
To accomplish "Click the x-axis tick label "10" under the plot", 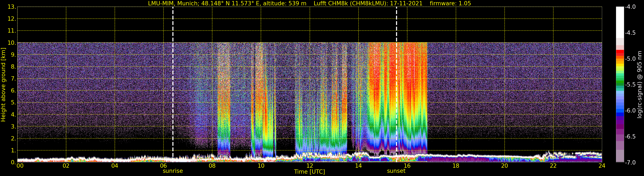I will tap(261, 166).
